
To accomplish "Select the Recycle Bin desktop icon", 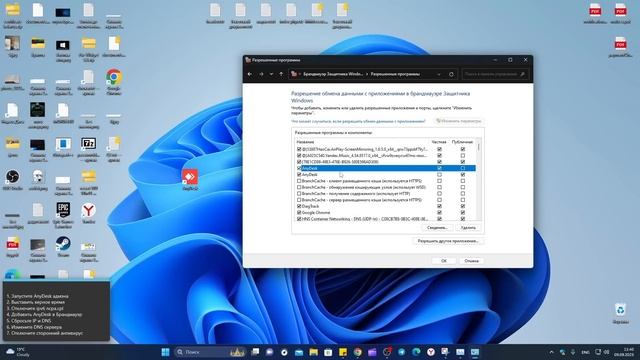I will pyautogui.click(x=620, y=313).
